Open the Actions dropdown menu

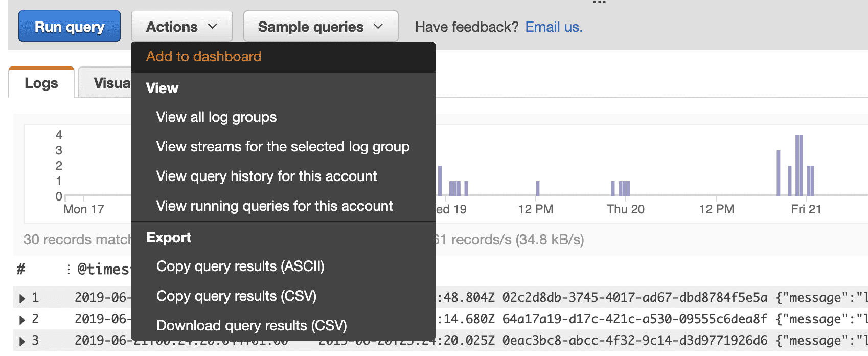[182, 26]
